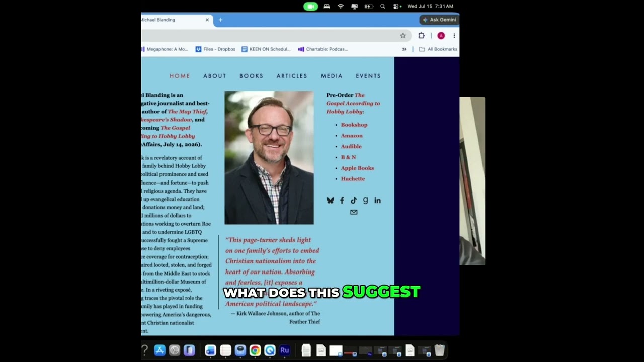Follow the Hachette pre-order link
This screenshot has height=362, width=644.
[x=353, y=179]
